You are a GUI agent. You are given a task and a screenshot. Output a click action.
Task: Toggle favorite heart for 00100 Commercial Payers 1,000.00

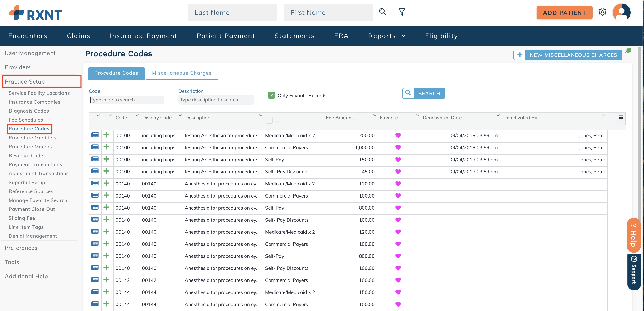coord(398,147)
